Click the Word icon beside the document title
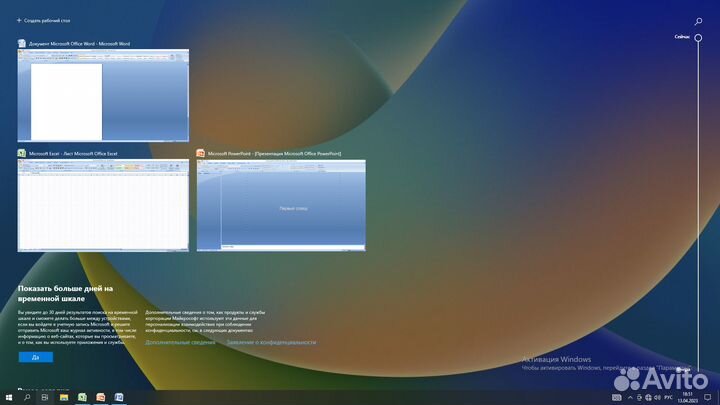Screen dimensions: 720x405 [22, 43]
